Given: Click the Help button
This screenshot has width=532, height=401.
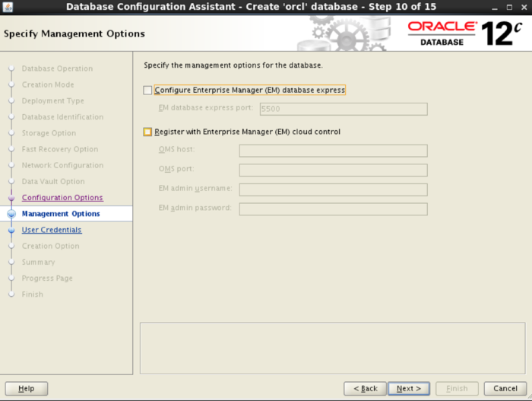Looking at the screenshot, I should (27, 388).
